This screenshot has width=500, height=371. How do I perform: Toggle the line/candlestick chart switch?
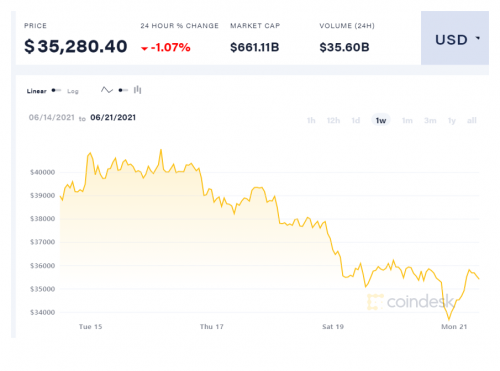(x=123, y=90)
